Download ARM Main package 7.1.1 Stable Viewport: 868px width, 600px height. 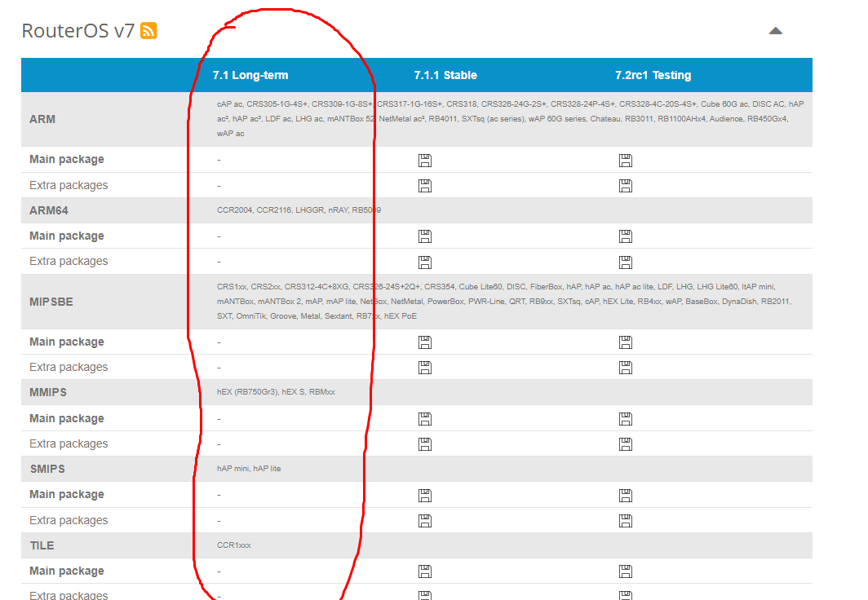point(424,161)
